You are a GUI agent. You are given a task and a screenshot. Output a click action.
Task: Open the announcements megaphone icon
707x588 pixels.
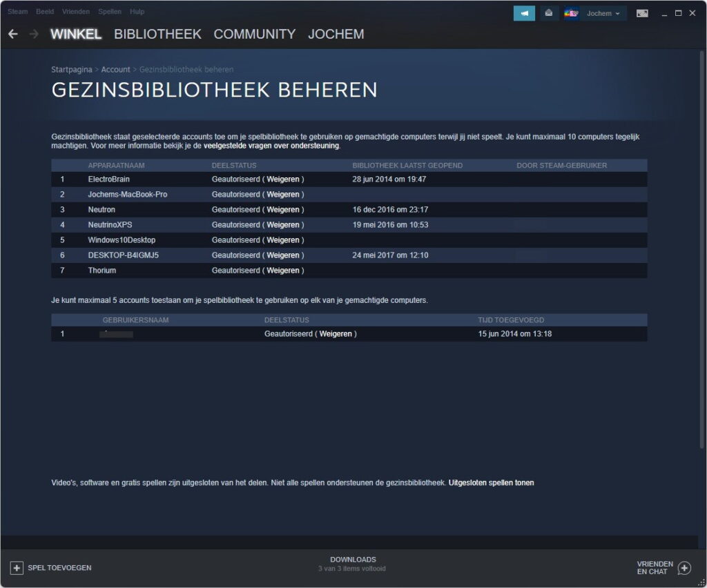pyautogui.click(x=524, y=13)
